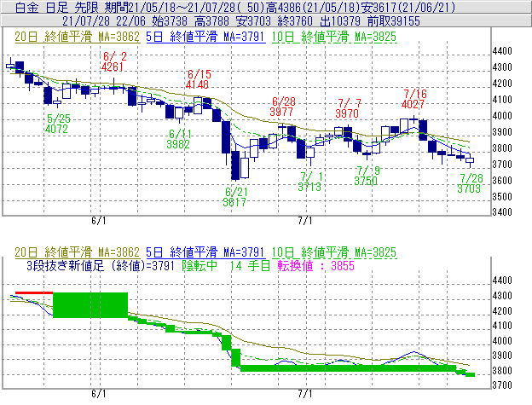Click the 7/1 3713 low price label
Screen dimensions: 532x405
pyautogui.click(x=310, y=182)
